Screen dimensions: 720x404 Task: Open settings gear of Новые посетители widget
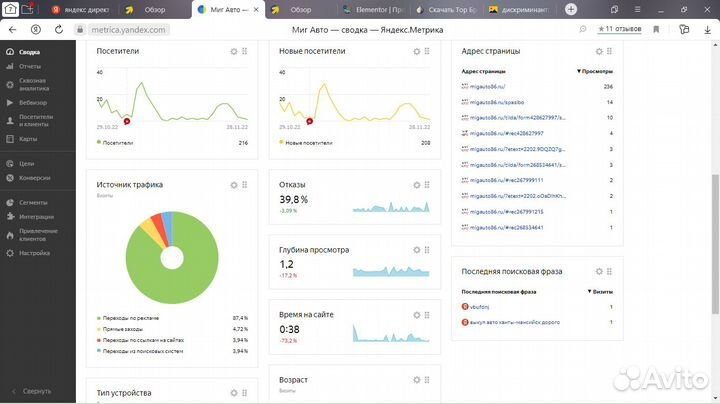pos(416,51)
